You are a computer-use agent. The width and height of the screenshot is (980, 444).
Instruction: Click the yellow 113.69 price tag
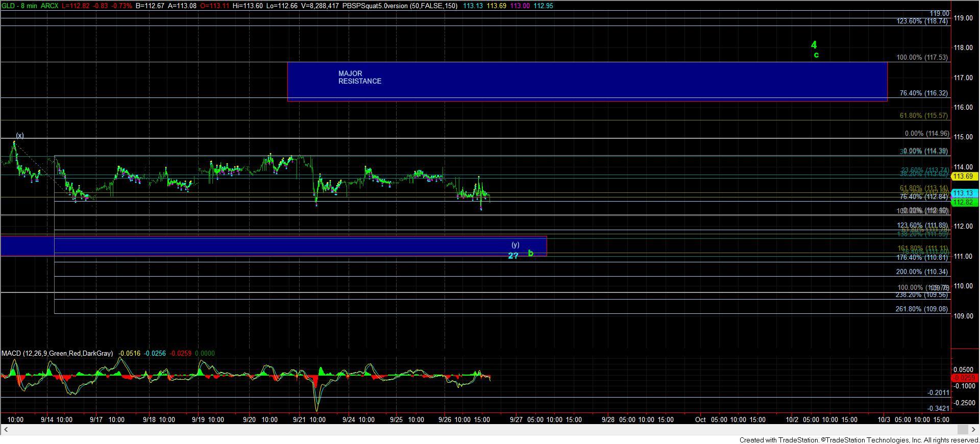965,177
